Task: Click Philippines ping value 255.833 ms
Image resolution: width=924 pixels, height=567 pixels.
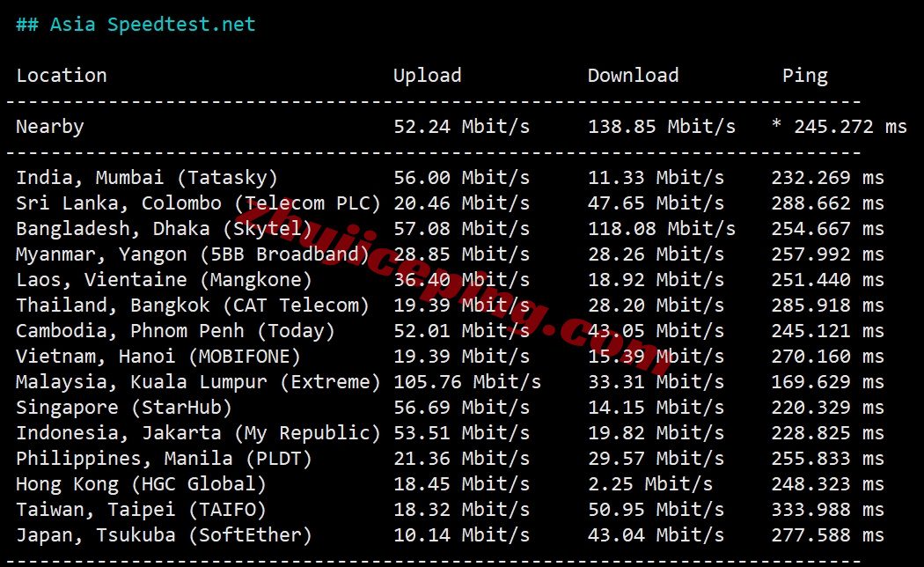Action: (828, 459)
